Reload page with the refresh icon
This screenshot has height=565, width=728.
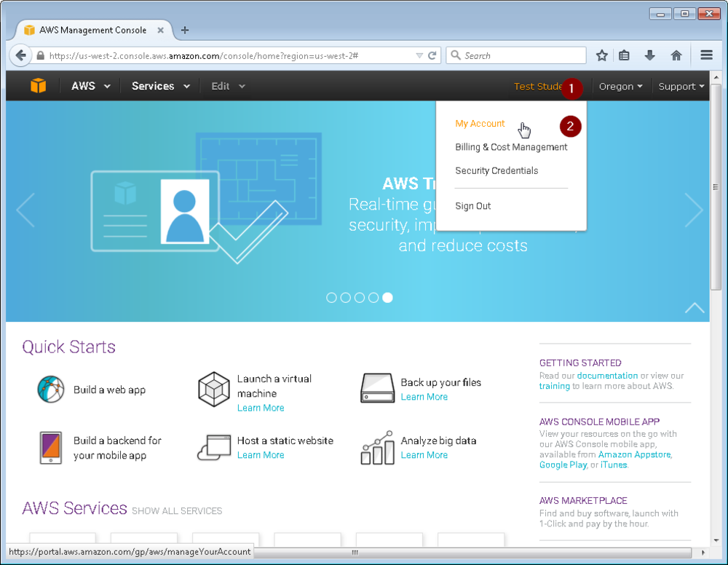(x=432, y=56)
